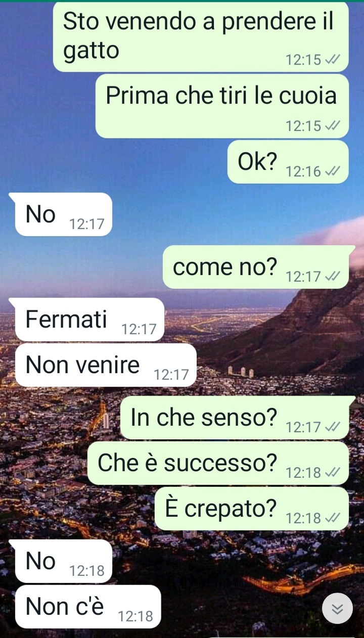Tap the double tick on the 'È crepato?' message
This screenshot has width=364, height=638.
click(332, 518)
